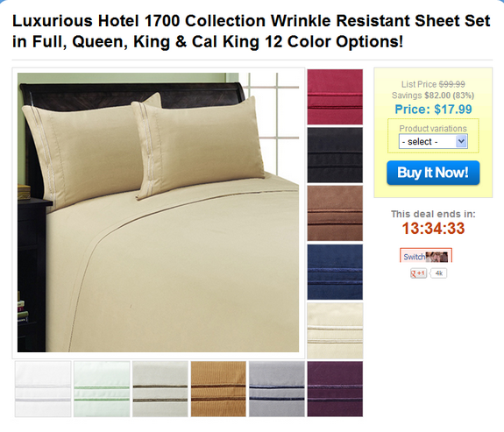Open the Product variations select dropdown
The height and width of the screenshot is (432, 504).
point(433,141)
